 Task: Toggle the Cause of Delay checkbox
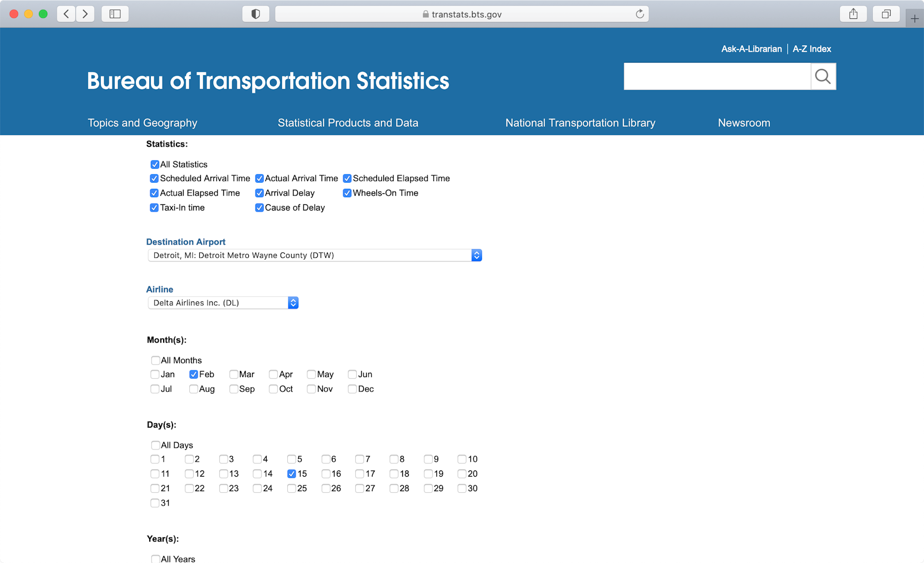point(259,208)
